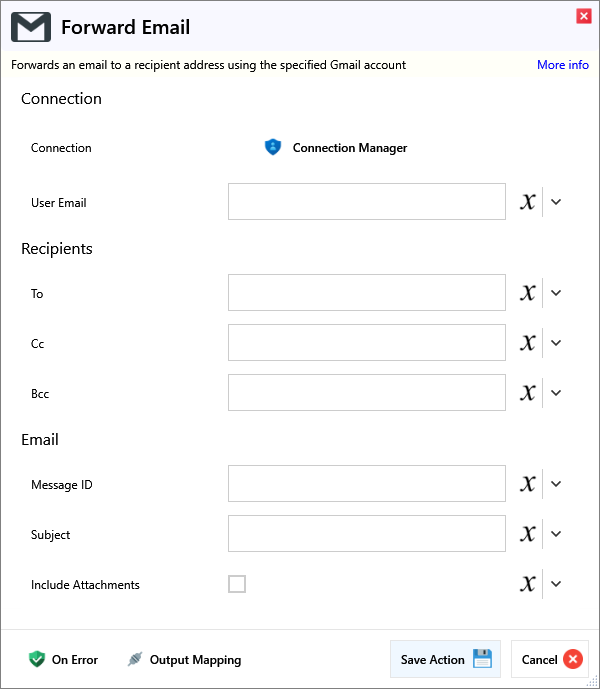Click the variable icon beside To field
This screenshot has height=689, width=600.
[x=528, y=293]
